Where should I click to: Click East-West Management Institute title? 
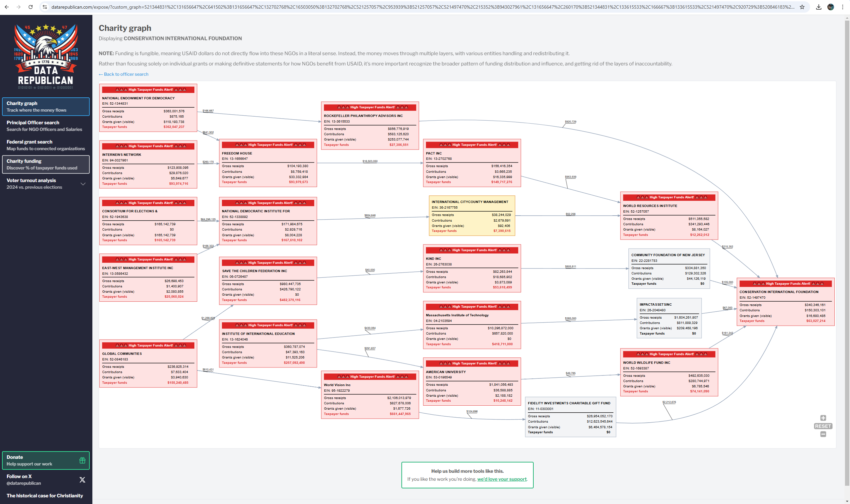138,268
